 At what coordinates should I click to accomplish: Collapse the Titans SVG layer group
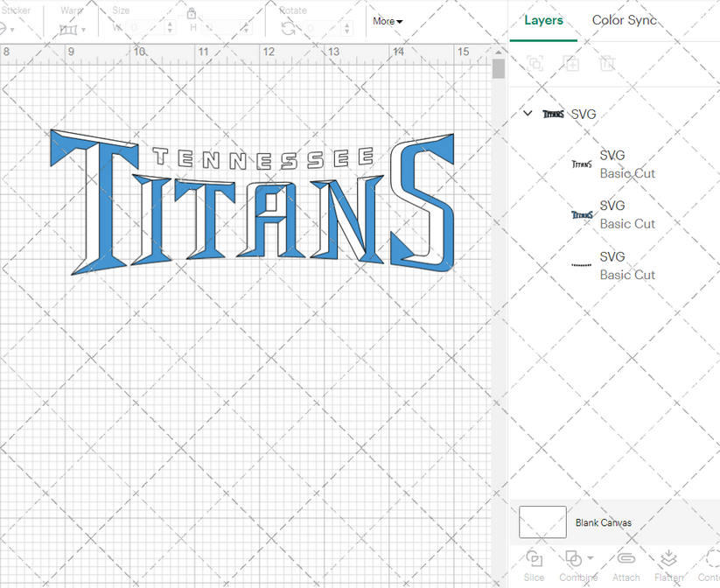pos(527,113)
